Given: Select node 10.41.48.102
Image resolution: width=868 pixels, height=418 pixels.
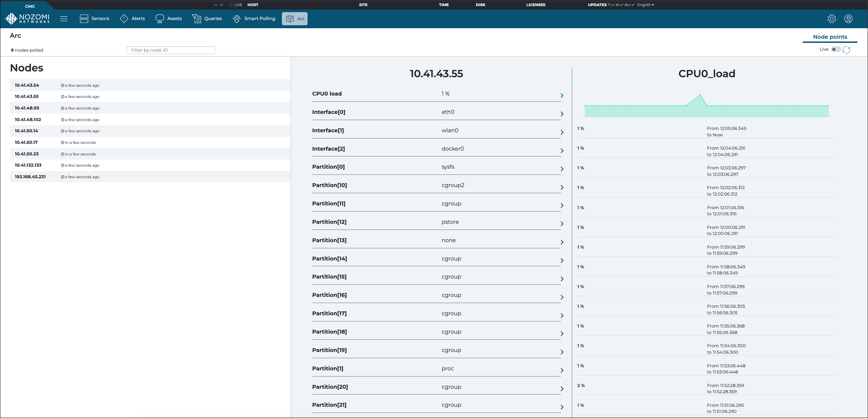Looking at the screenshot, I should click(x=150, y=119).
